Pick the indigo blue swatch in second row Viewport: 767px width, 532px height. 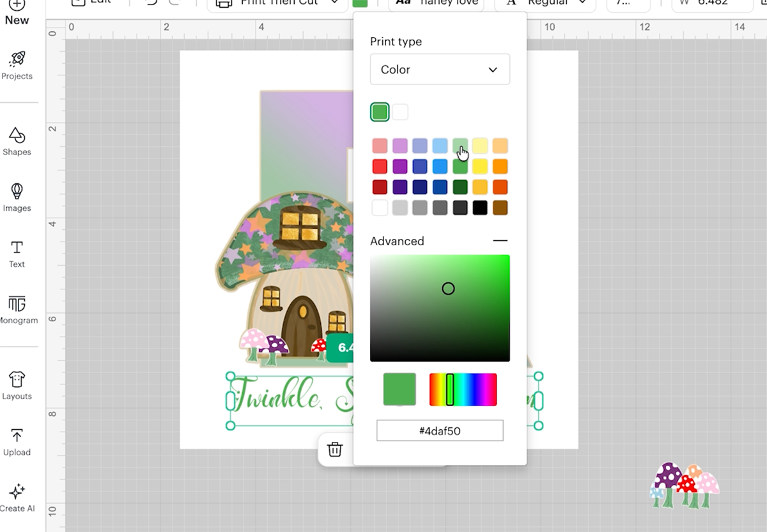pos(420,167)
